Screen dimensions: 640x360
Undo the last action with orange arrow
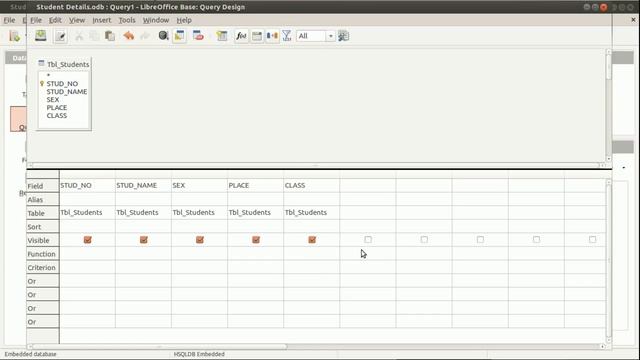point(129,36)
